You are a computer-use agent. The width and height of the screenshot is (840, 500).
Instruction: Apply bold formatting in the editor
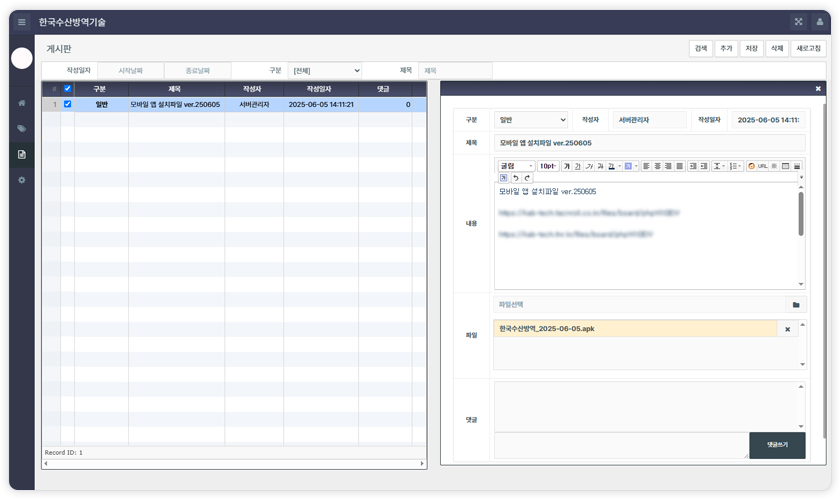point(567,166)
